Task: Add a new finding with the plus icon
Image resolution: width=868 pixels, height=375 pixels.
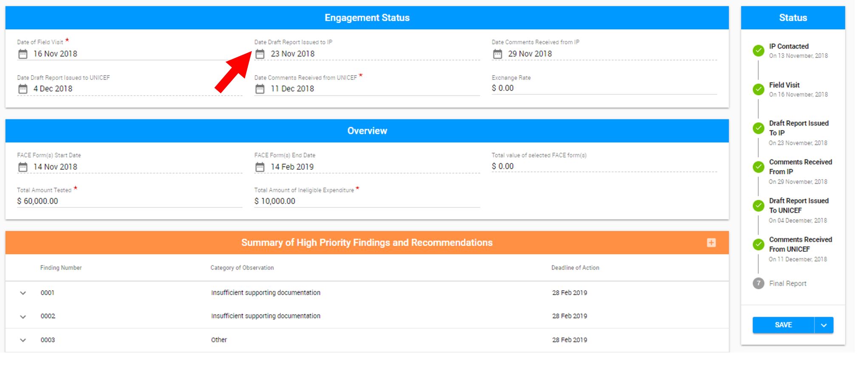Action: tap(711, 243)
